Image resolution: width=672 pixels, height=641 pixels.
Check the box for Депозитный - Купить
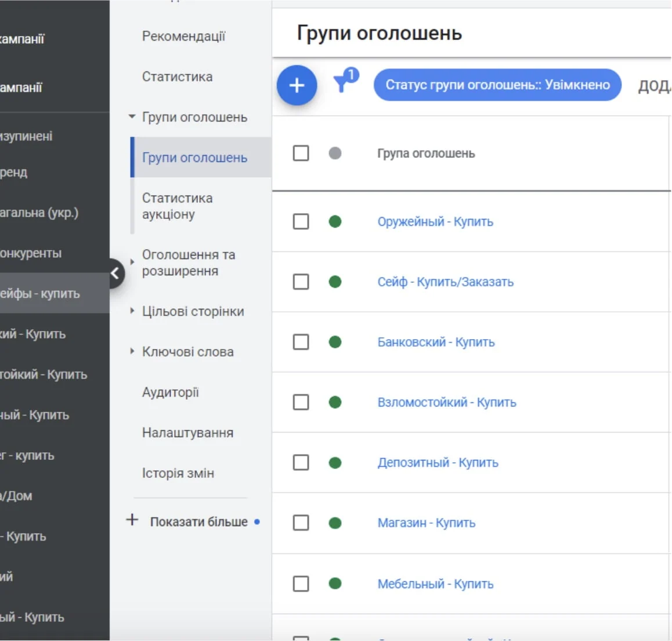click(301, 463)
